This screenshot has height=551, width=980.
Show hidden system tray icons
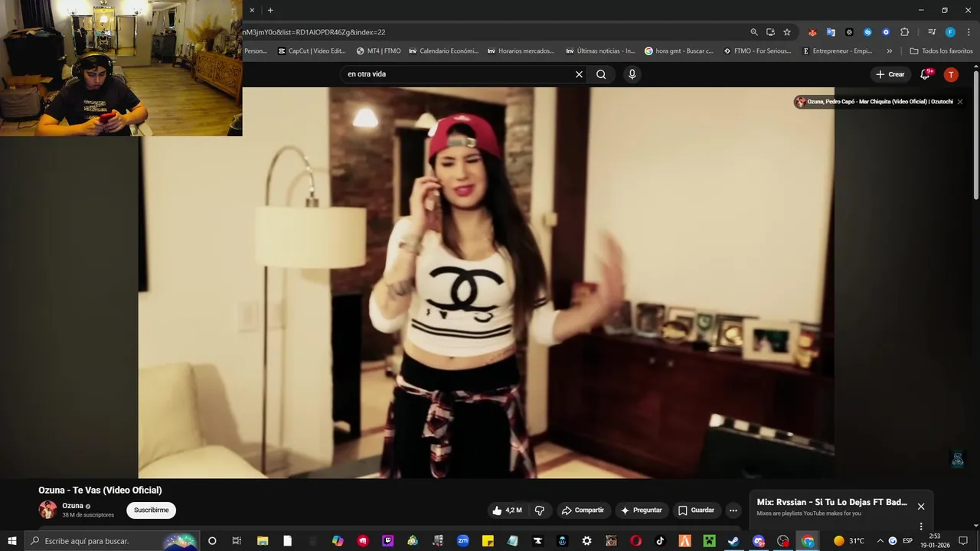pyautogui.click(x=880, y=541)
